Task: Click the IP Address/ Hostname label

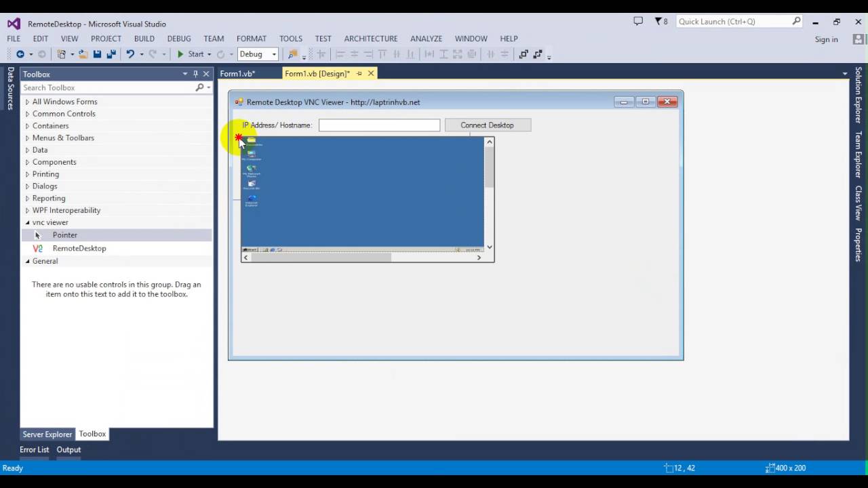Action: (277, 125)
